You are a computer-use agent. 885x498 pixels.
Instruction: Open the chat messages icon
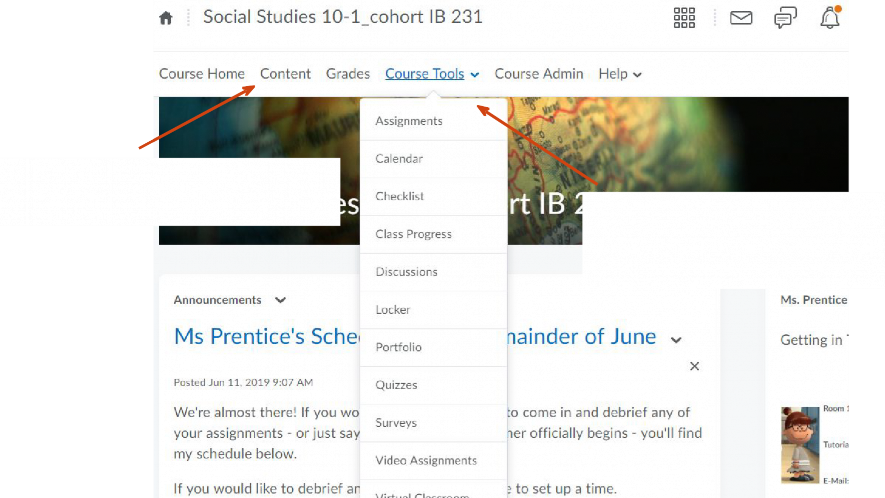click(x=785, y=18)
